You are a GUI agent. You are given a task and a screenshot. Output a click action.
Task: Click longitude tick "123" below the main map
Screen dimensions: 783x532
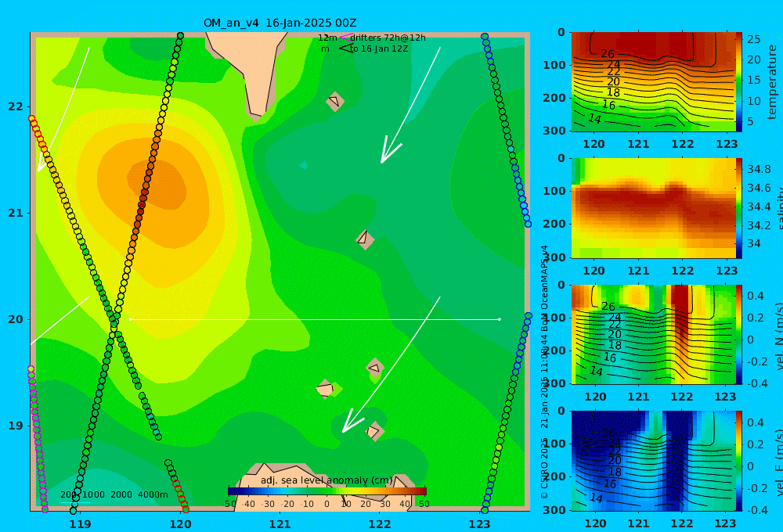(x=480, y=524)
